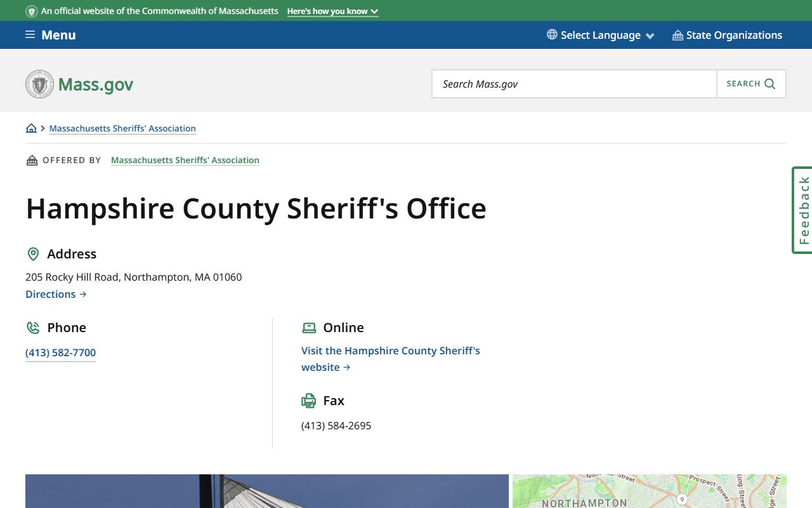Viewport: 812px width, 508px height.
Task: Click the Select Language globe icon
Action: pyautogui.click(x=552, y=35)
